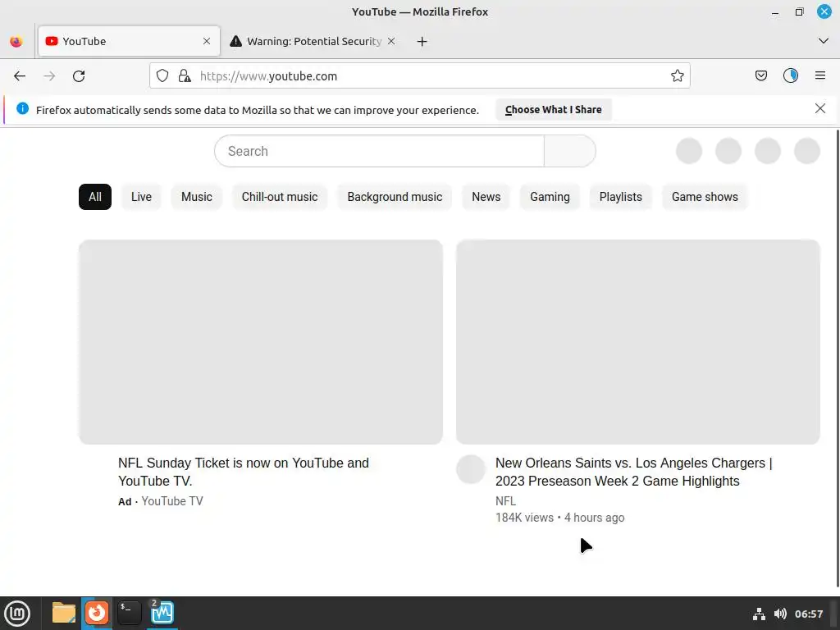Open the Terminal from the taskbar
This screenshot has height=630, width=840.
[129, 614]
